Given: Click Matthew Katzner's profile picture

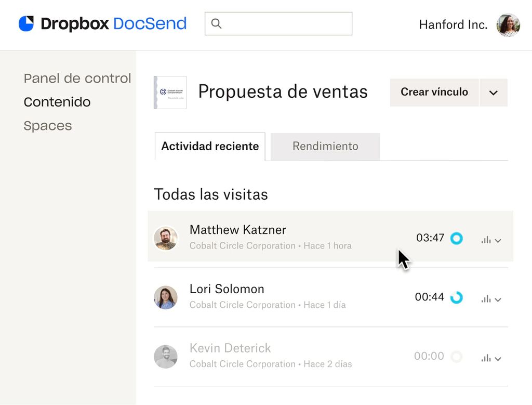Looking at the screenshot, I should (166, 237).
